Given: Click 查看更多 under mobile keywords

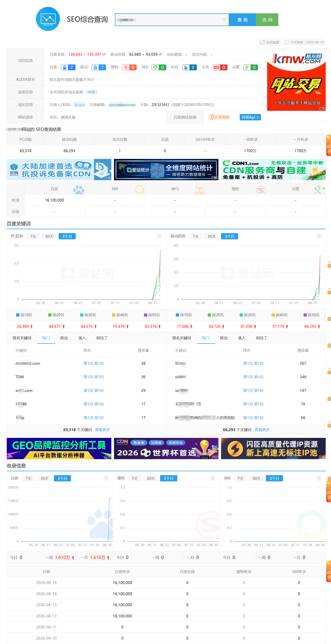Looking at the screenshot, I should (x=262, y=430).
